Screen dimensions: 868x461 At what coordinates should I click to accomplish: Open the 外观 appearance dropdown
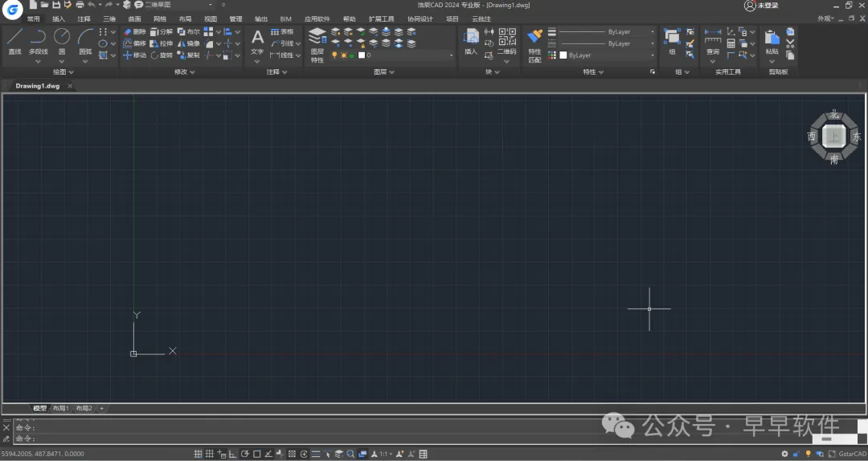point(825,18)
